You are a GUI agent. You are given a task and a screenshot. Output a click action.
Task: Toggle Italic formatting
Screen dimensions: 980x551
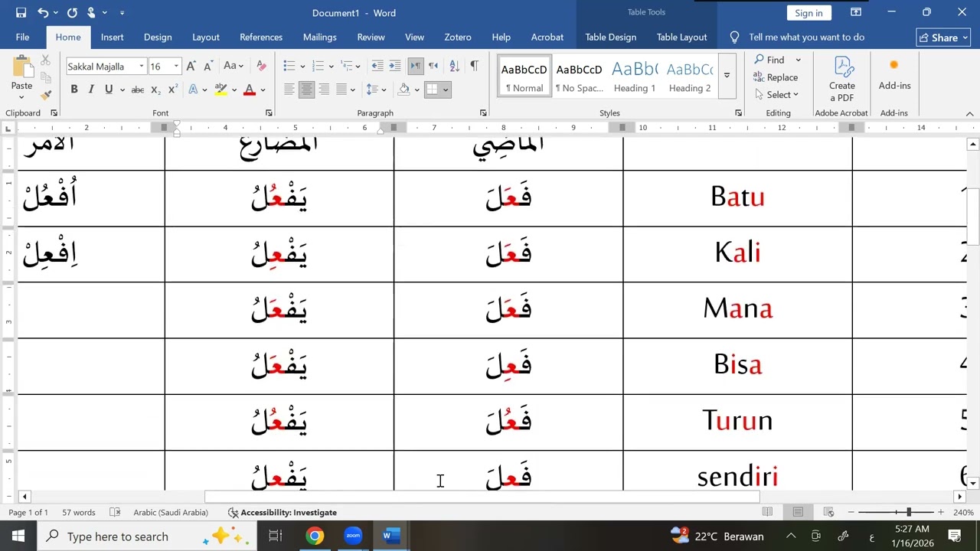point(91,90)
